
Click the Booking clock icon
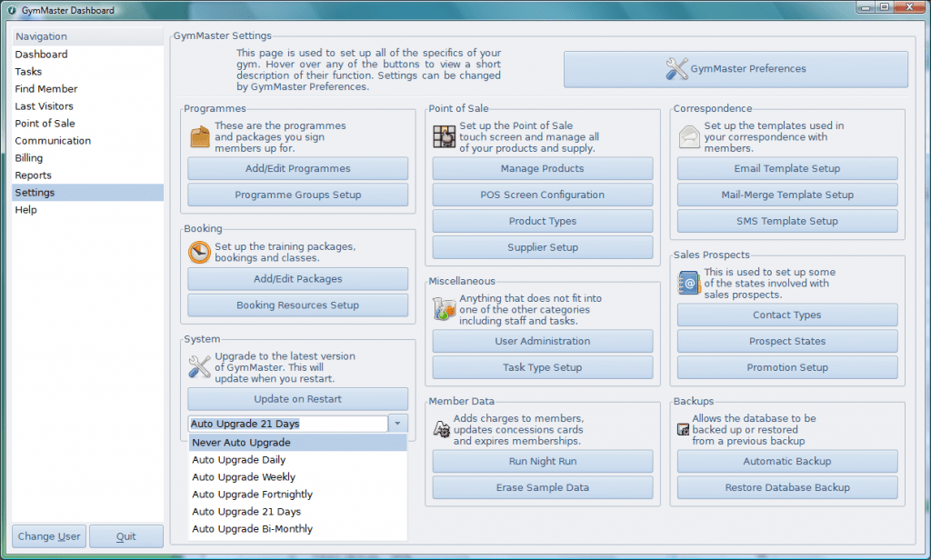point(199,252)
